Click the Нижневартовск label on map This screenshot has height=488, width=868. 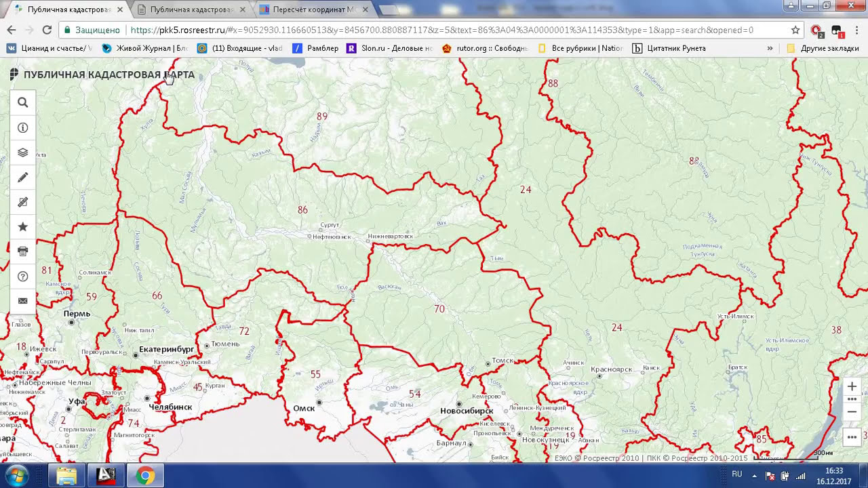click(391, 236)
